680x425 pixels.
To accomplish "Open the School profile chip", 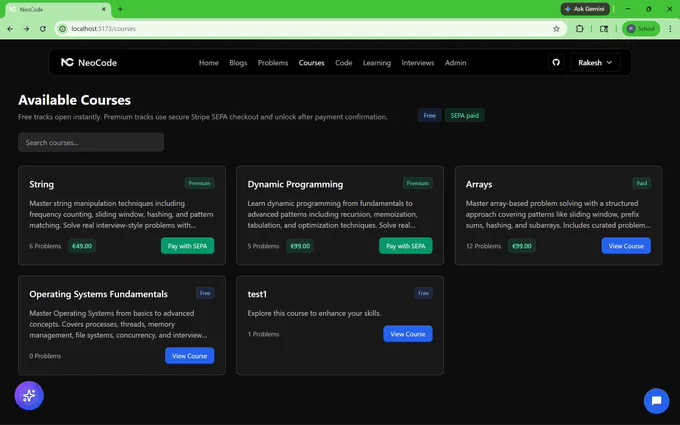I will coord(641,29).
